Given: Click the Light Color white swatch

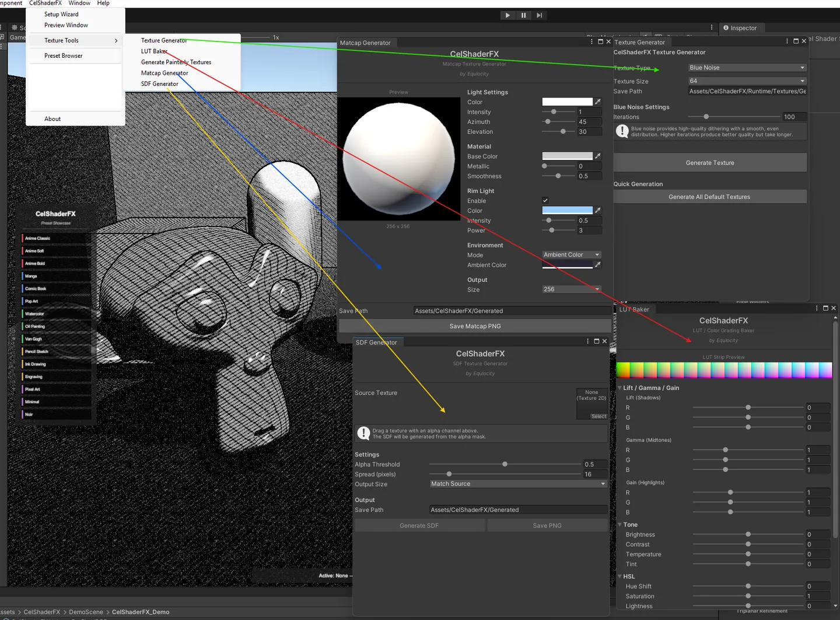Looking at the screenshot, I should pos(567,102).
